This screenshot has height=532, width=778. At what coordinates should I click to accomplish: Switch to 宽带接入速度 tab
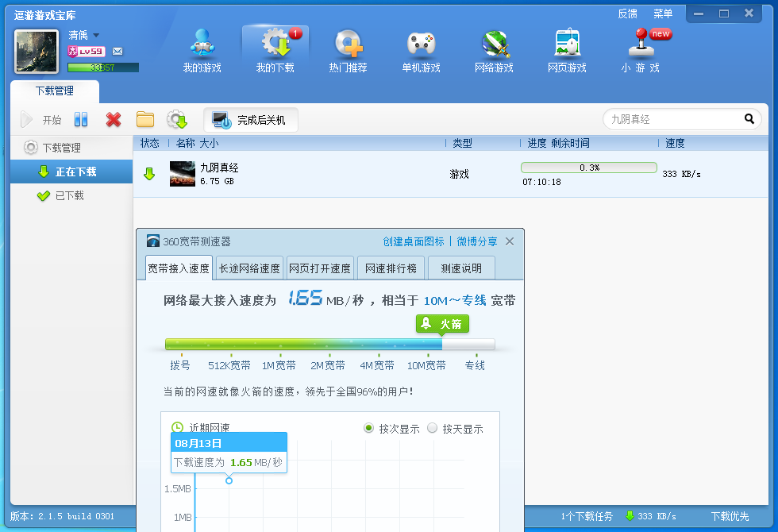pyautogui.click(x=179, y=268)
